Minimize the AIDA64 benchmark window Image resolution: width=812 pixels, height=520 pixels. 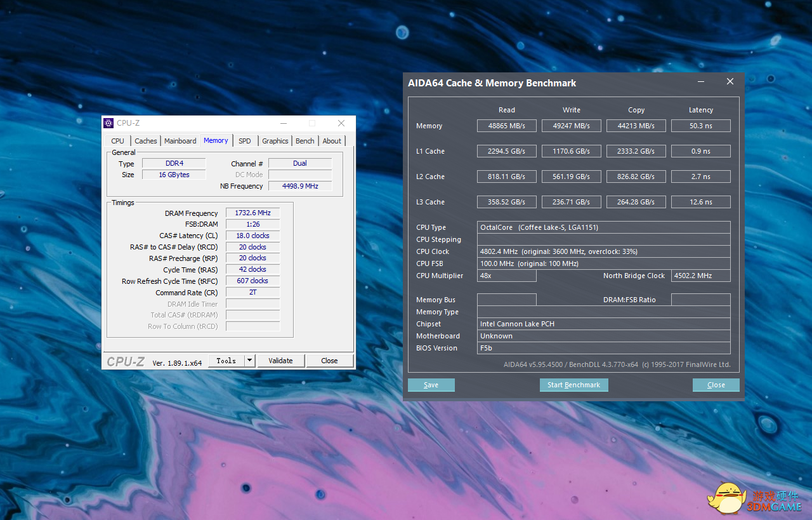701,82
